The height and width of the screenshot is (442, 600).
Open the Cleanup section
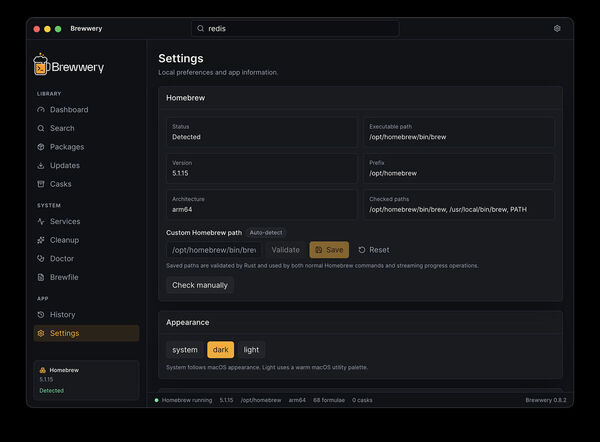86,240
